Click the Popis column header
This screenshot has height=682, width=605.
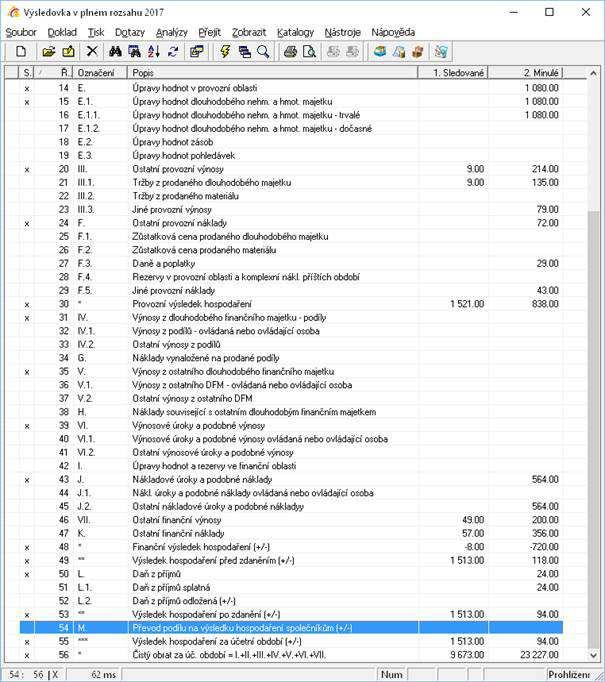click(273, 73)
